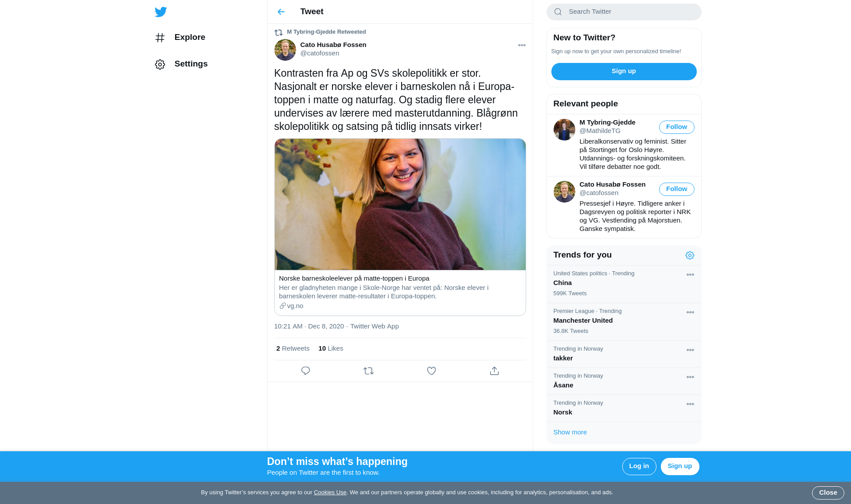The height and width of the screenshot is (504, 851).
Task: Open the Manchester United trend
Action: (624, 322)
